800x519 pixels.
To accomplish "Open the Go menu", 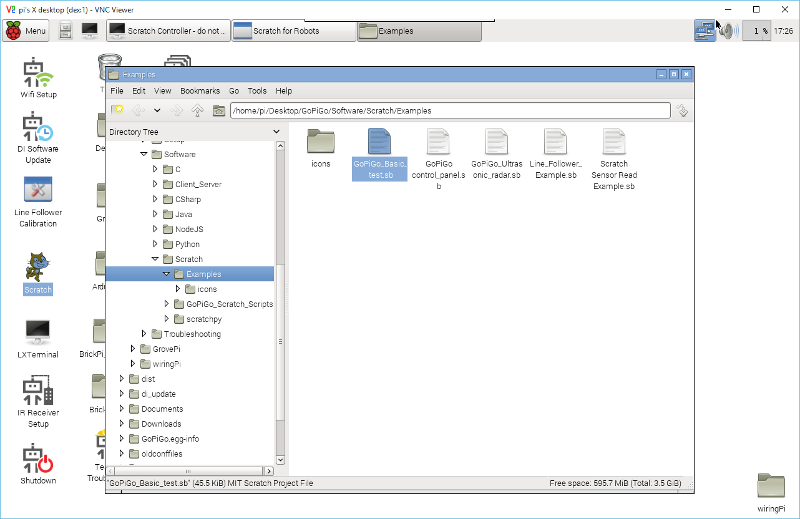I will 234,91.
